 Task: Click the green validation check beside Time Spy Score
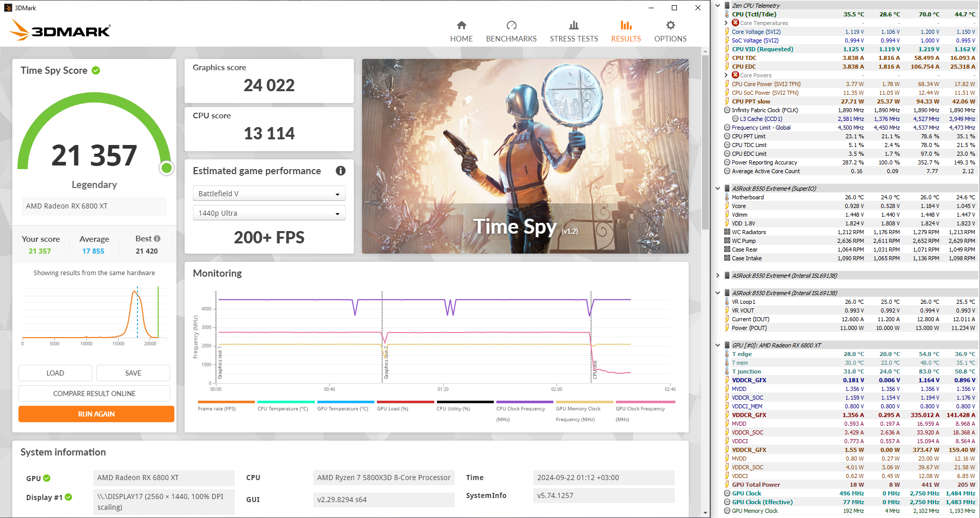[96, 70]
